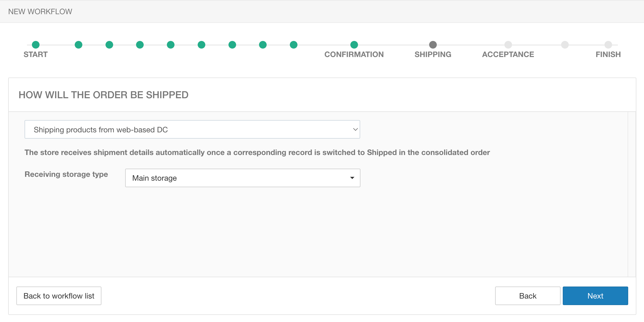Click the START step dot
The width and height of the screenshot is (644, 322).
point(36,44)
